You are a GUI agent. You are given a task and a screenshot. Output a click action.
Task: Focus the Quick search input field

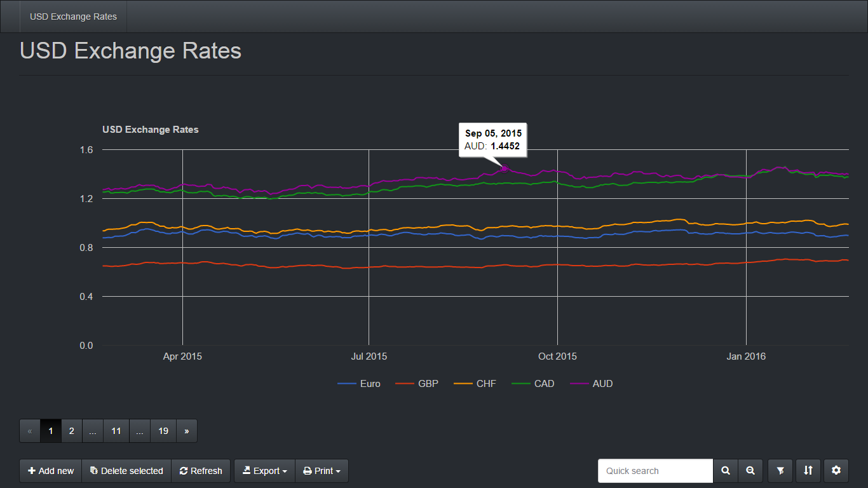(x=655, y=471)
